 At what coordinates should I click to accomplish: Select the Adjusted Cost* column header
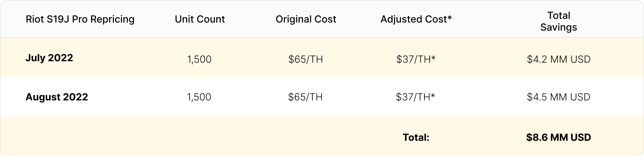pyautogui.click(x=416, y=19)
